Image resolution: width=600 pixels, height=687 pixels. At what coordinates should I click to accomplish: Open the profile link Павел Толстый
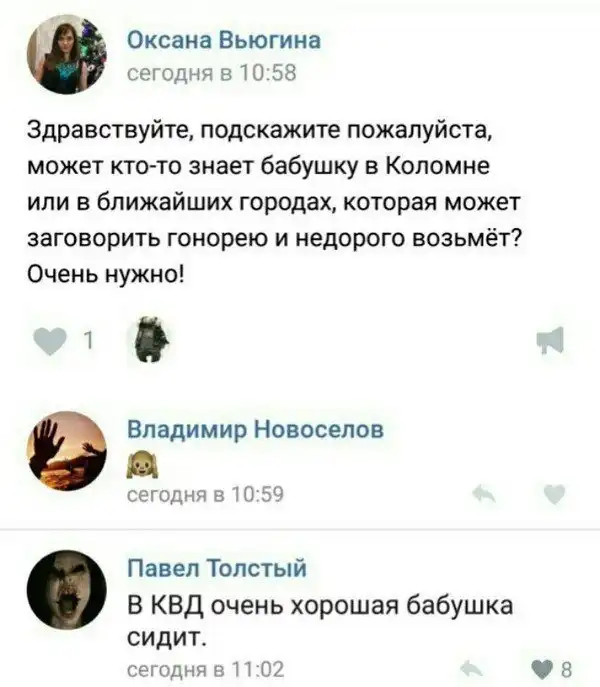[x=217, y=568]
